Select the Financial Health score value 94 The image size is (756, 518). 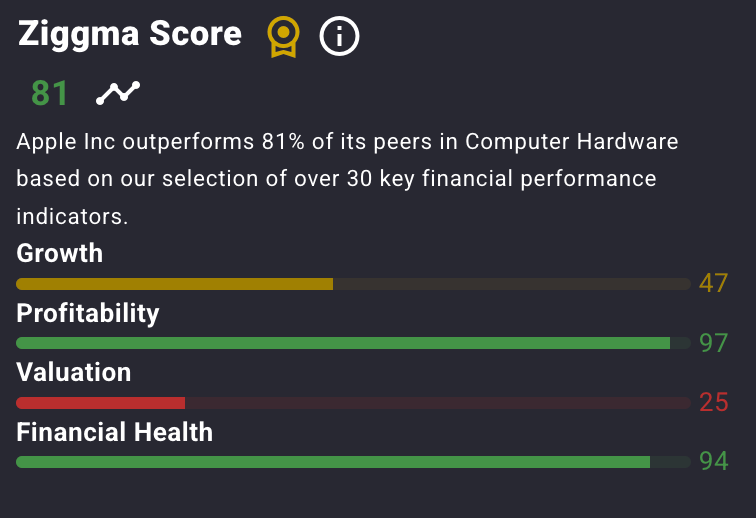point(714,461)
